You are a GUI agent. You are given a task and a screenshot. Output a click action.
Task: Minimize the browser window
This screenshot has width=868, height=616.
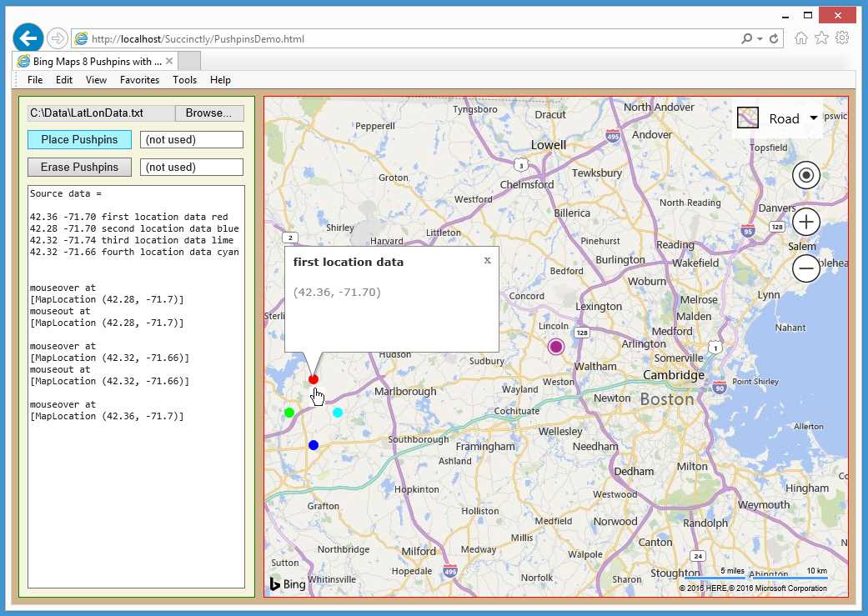click(x=785, y=16)
